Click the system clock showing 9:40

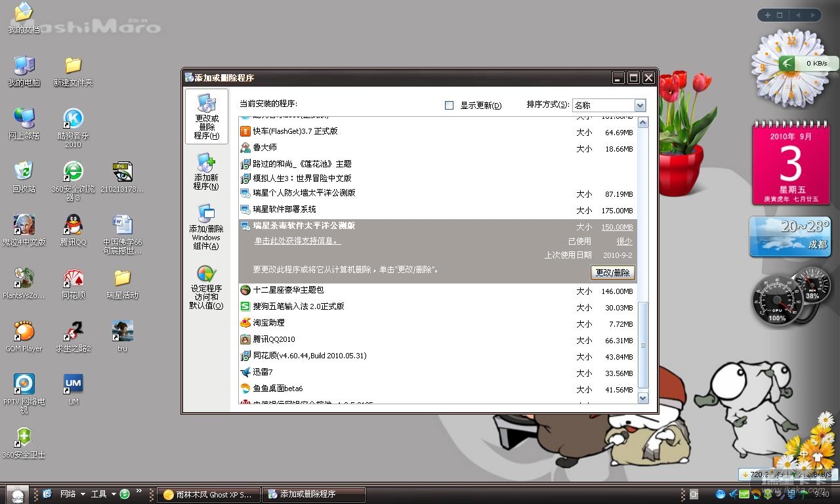click(x=821, y=494)
